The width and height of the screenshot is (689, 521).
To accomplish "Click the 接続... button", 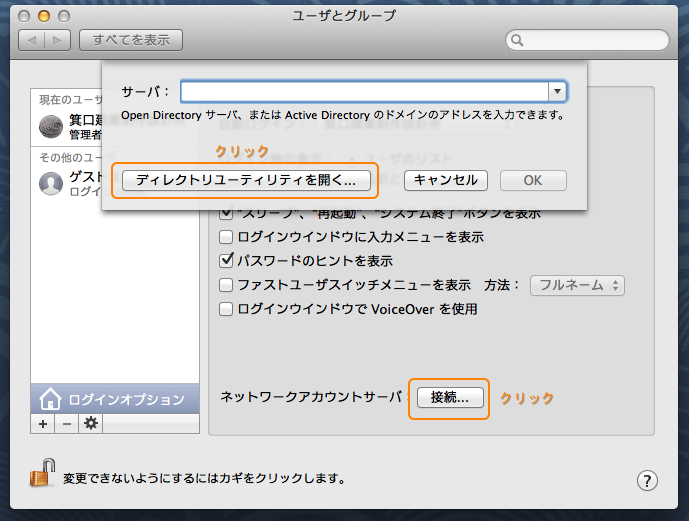I will click(450, 398).
